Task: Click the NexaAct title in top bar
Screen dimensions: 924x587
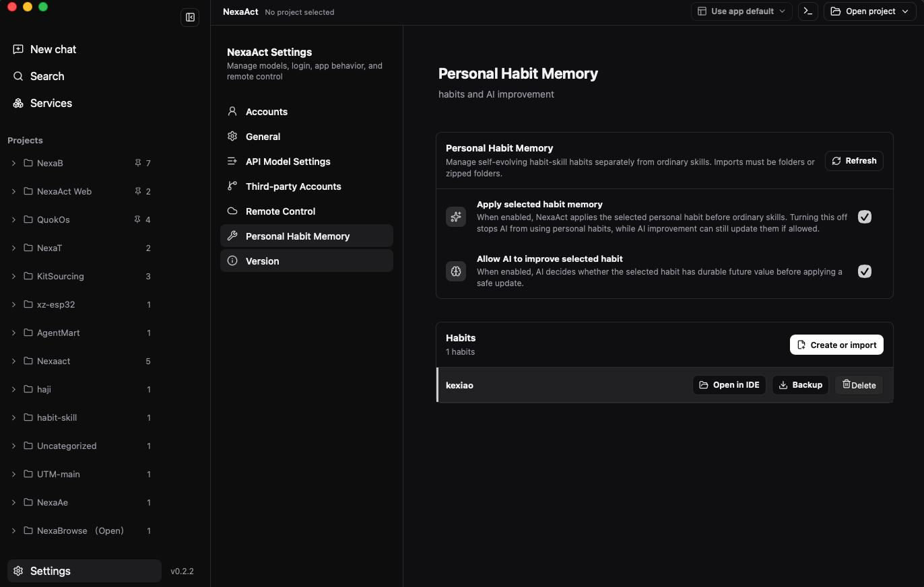Action: [x=240, y=11]
